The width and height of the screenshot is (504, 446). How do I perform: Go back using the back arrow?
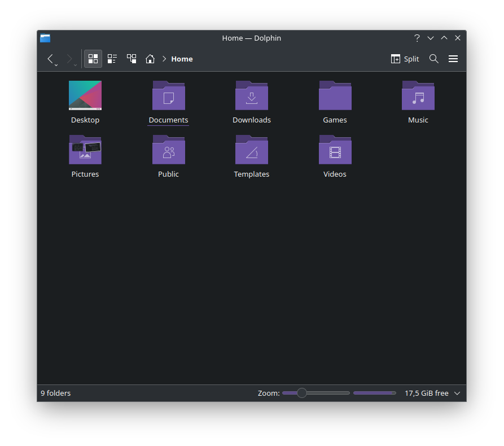tap(50, 59)
